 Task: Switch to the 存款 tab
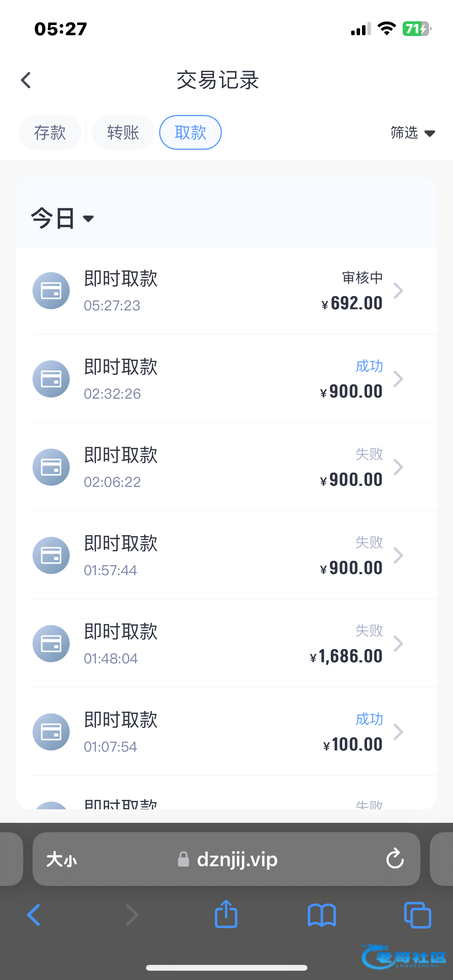click(x=50, y=132)
